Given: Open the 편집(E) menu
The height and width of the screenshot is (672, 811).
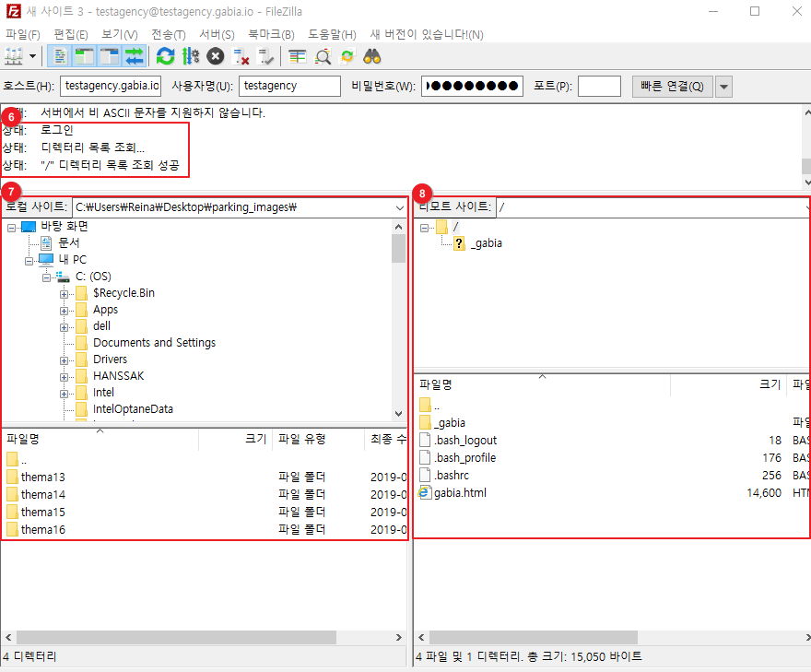Looking at the screenshot, I should tap(71, 34).
